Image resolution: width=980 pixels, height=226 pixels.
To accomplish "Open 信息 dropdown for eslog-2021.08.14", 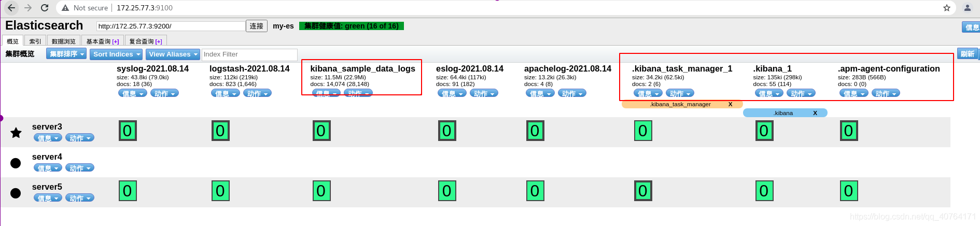I will coord(452,93).
